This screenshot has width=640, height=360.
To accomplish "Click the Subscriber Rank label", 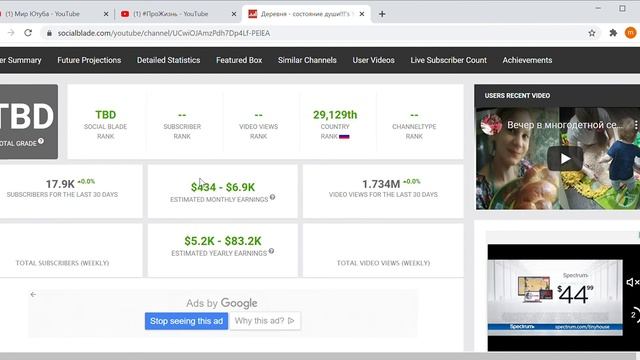I will click(182, 131).
